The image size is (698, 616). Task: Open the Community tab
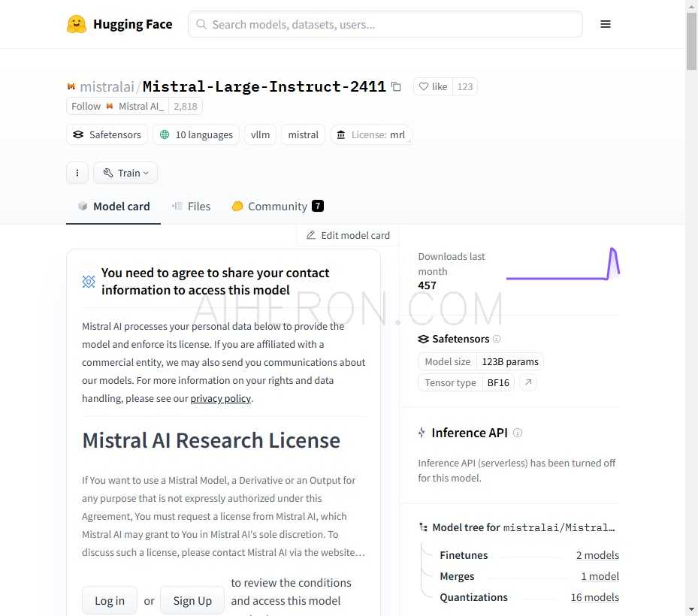pos(277,207)
